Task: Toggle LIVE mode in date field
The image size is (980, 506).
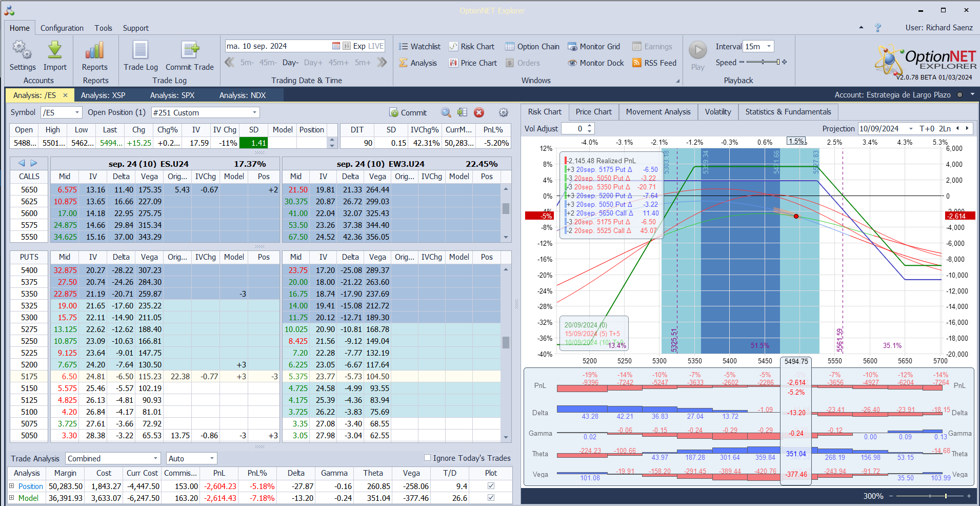Action: coord(375,46)
